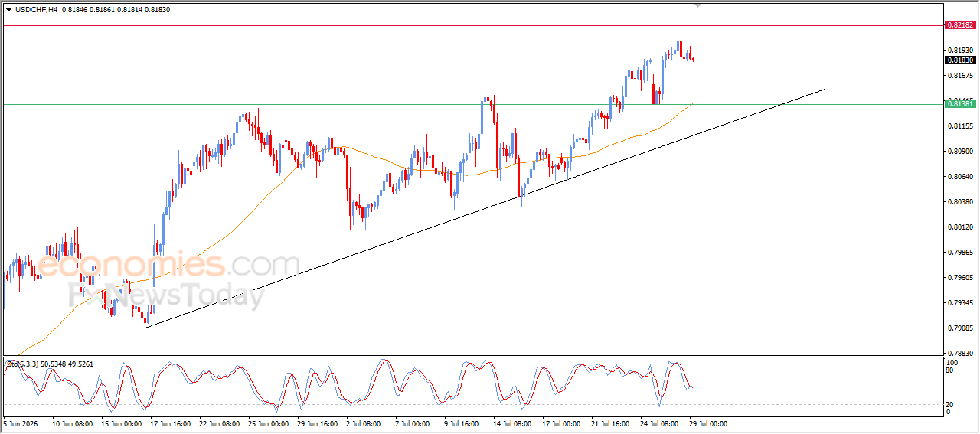Click the 17 Jun 16:00 time label

coord(170,423)
